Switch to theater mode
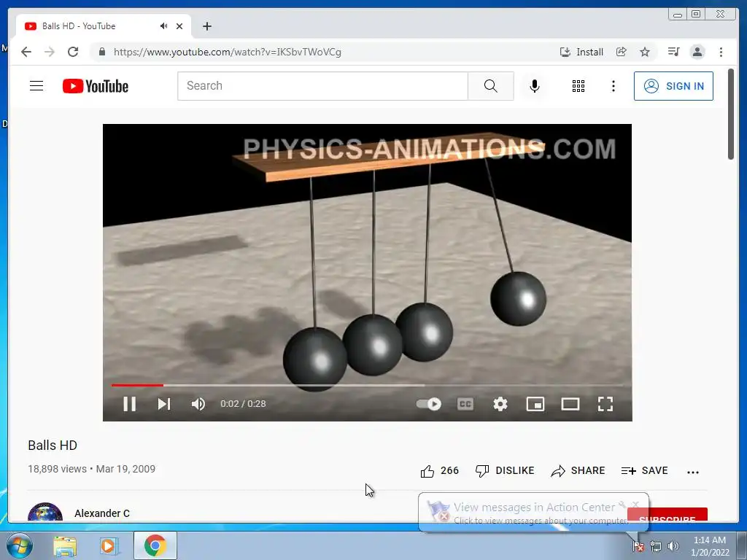This screenshot has height=560, width=747. pyautogui.click(x=570, y=404)
